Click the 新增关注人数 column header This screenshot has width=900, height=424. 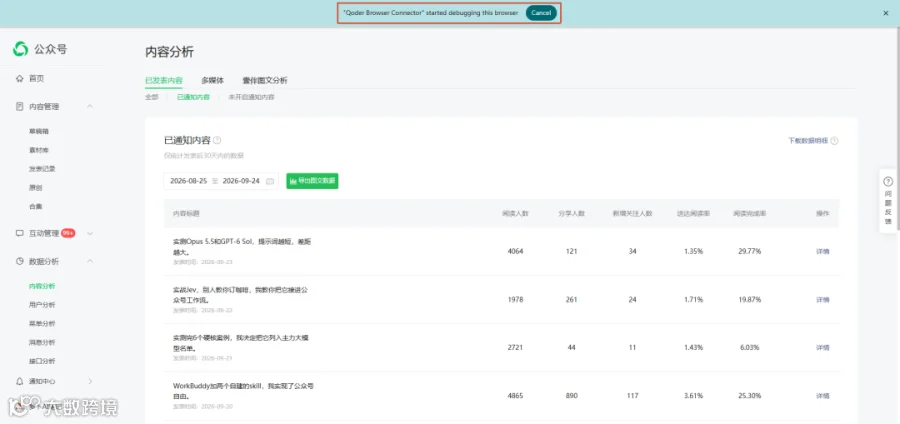coord(633,213)
